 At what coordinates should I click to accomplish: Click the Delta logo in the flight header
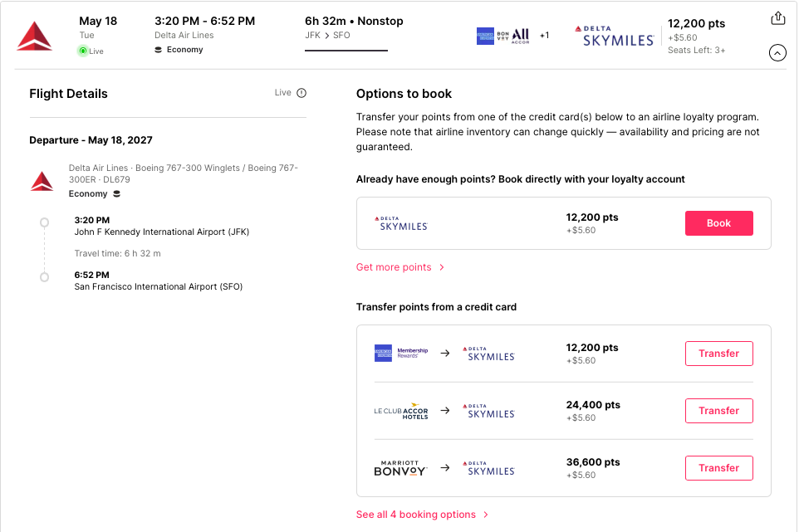point(34,37)
